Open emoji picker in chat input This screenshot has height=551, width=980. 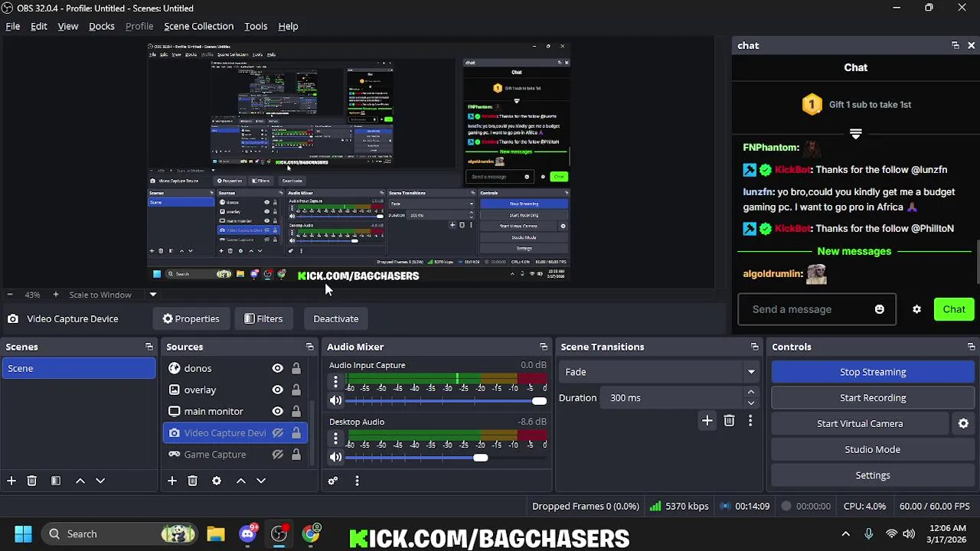(880, 309)
